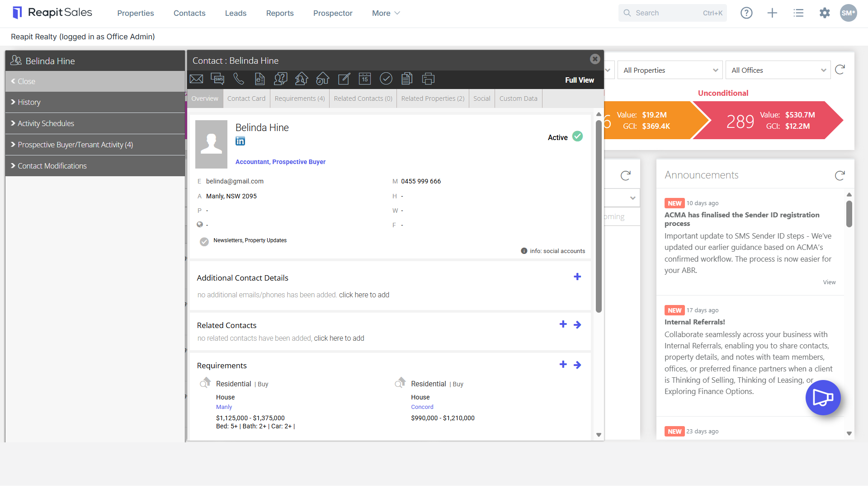Refresh the Announcements panel
The width and height of the screenshot is (868, 488).
coord(840,175)
